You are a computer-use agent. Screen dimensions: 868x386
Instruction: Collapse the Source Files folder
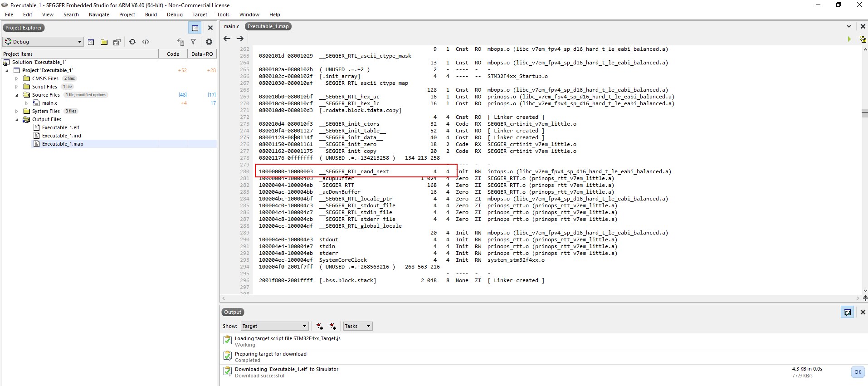coord(17,95)
